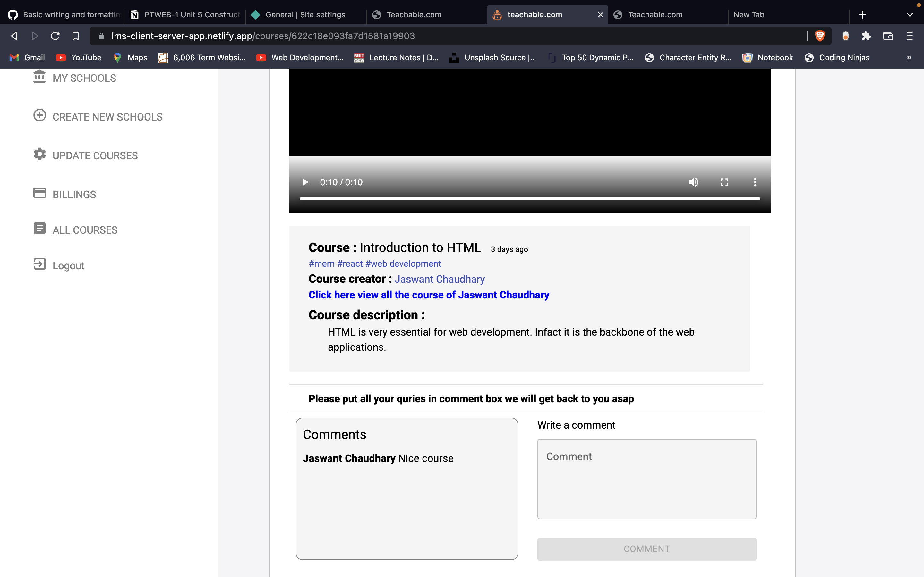Image resolution: width=924 pixels, height=577 pixels.
Task: Open Jaswant Chaudhary's course list link
Action: [x=428, y=295]
